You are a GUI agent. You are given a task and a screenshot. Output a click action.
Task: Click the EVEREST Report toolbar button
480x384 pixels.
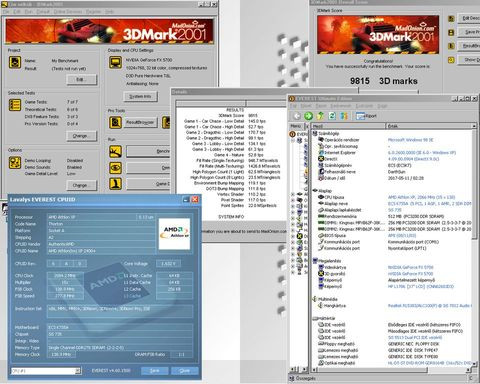pyautogui.click(x=366, y=116)
